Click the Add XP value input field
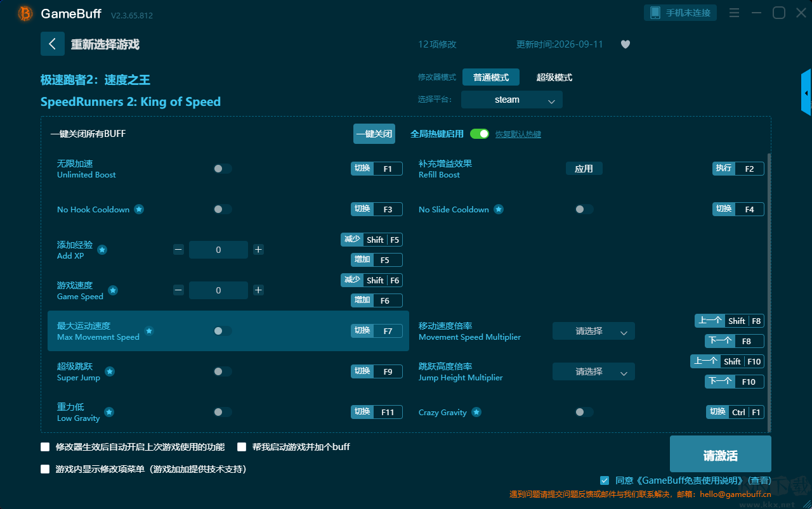The width and height of the screenshot is (812, 509). (218, 250)
